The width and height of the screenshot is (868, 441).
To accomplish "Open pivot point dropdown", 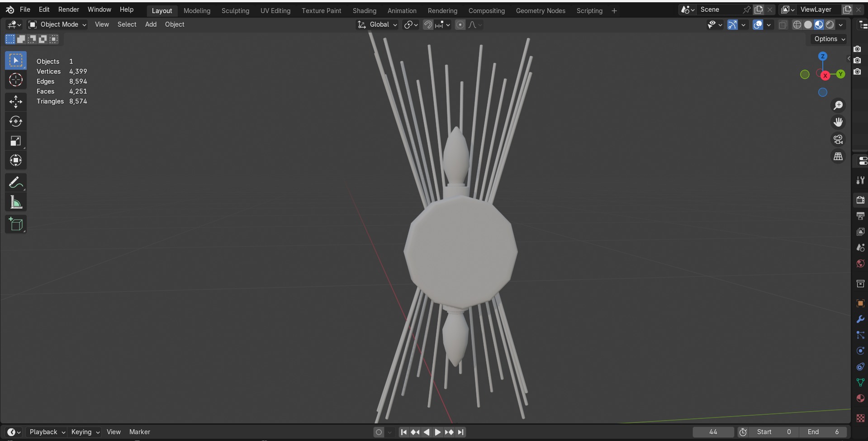I will tap(411, 25).
